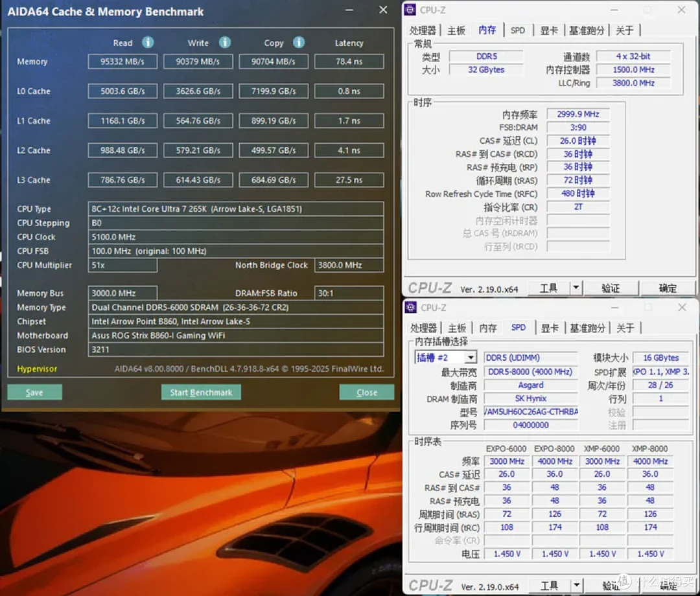700x596 pixels.
Task: Click the Copy column info icon
Action: coord(299,42)
